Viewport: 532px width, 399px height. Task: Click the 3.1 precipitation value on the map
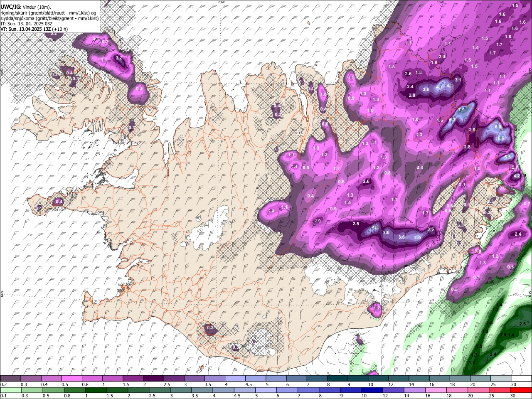click(458, 80)
